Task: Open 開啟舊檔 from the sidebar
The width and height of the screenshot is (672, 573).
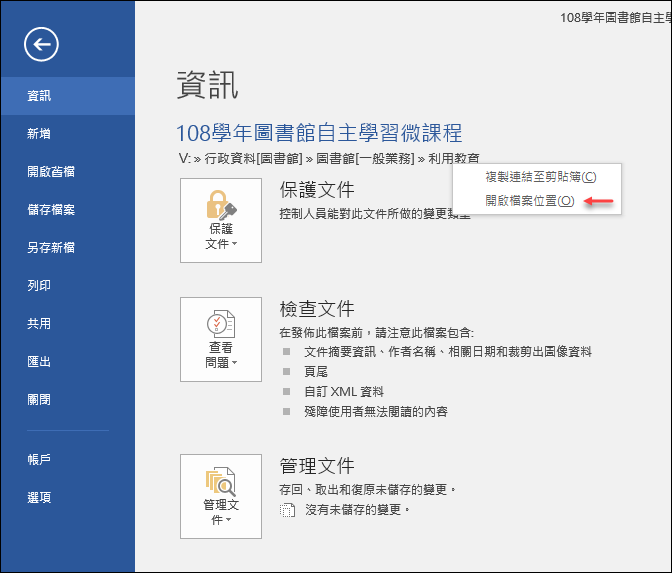Action: tap(68, 172)
